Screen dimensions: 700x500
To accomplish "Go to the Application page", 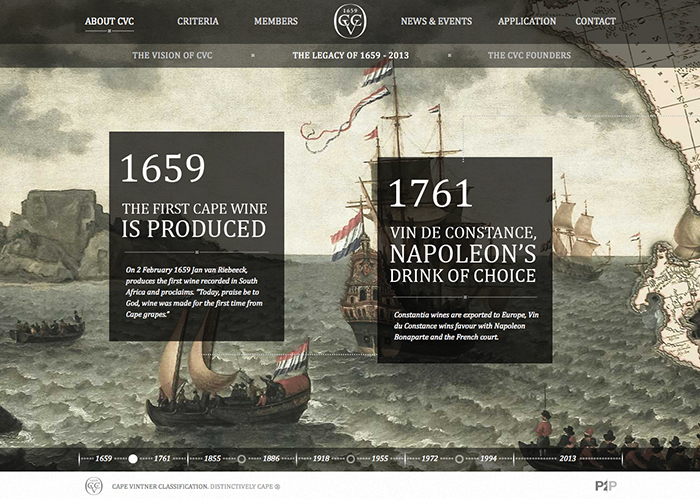I will click(x=527, y=21).
